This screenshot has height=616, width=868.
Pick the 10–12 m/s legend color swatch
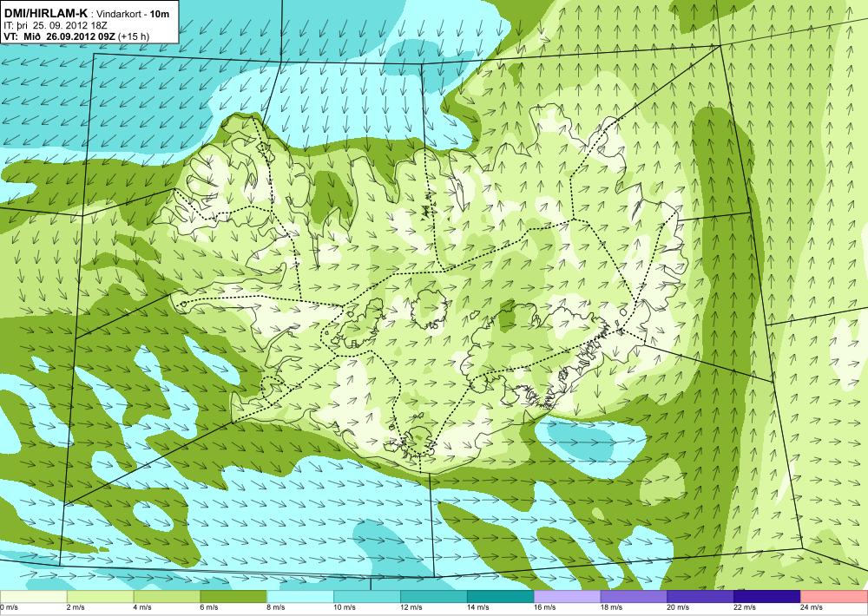(x=367, y=597)
